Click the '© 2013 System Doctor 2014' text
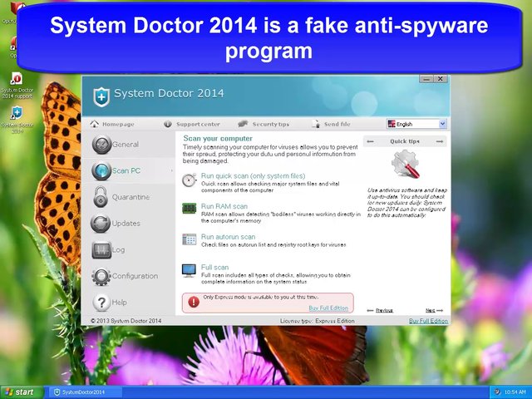532x399 pixels. pos(126,321)
